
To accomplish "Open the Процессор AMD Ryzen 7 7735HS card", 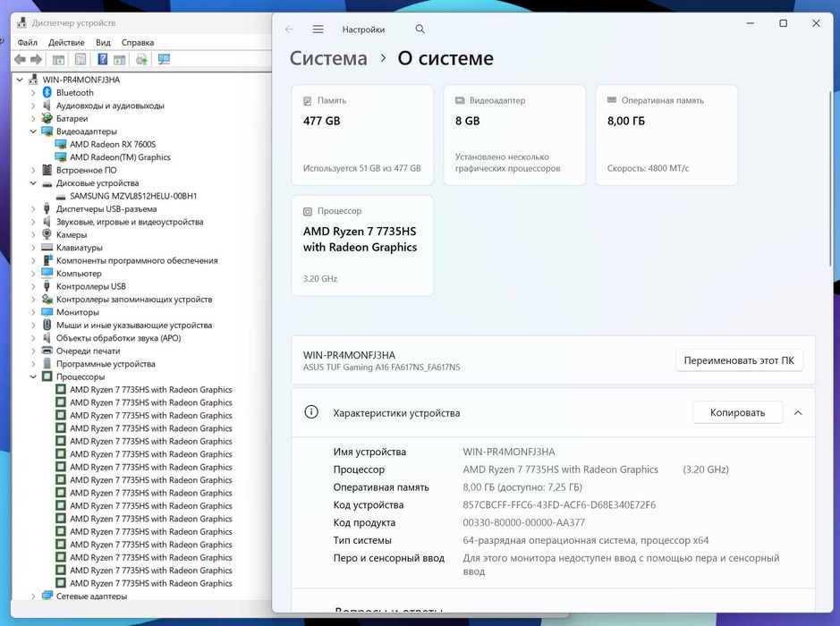I will point(362,245).
